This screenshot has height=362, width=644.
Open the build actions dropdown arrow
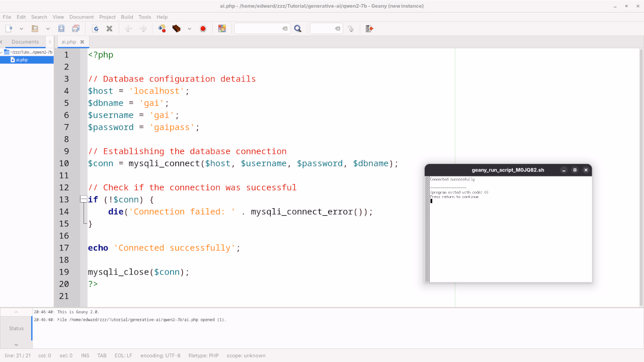coord(189,29)
